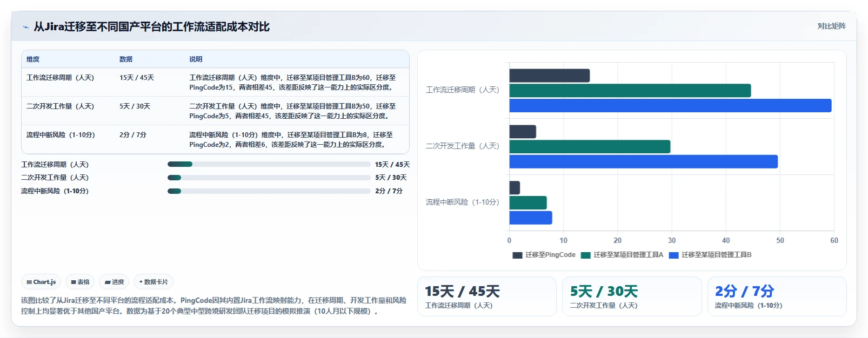Click the 说明 column header

[x=196, y=59]
